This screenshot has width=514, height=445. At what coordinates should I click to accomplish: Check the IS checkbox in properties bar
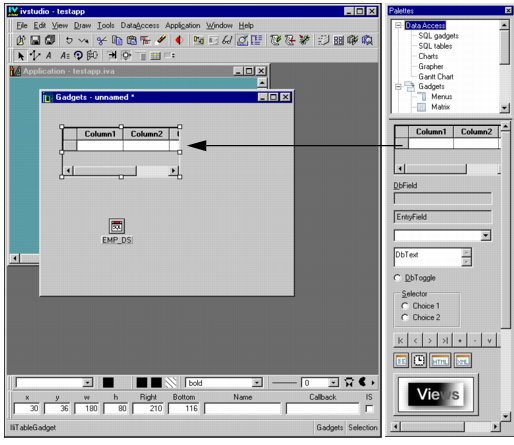[x=369, y=408]
